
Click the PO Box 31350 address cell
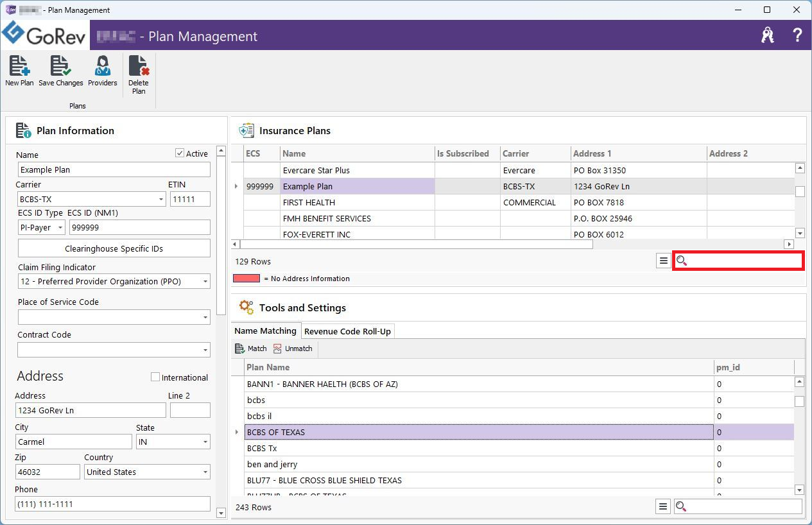639,170
